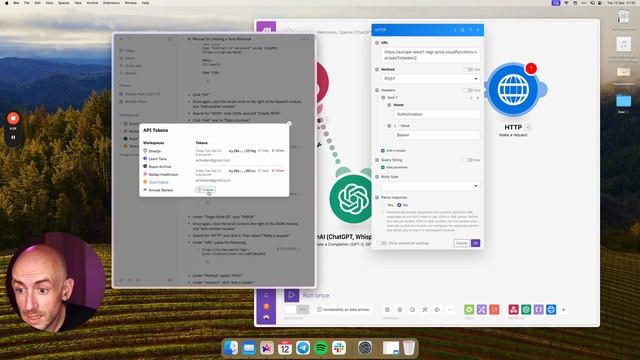Click Copy for the second API token
Viewport: 640px width, 360px height.
click(x=264, y=171)
